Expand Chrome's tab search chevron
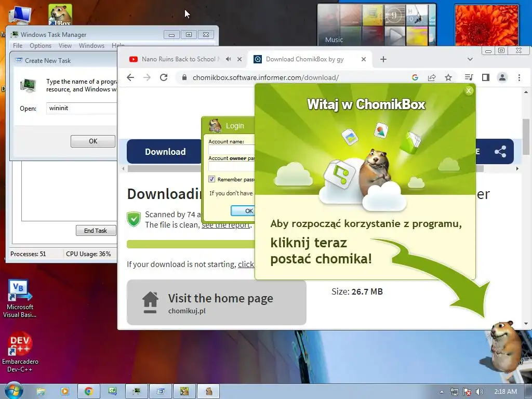Screen dimensions: 532x399 [x=470, y=59]
